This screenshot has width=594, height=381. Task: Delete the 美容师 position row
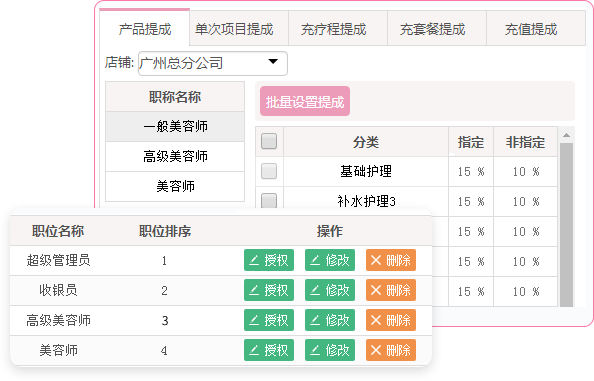point(391,350)
